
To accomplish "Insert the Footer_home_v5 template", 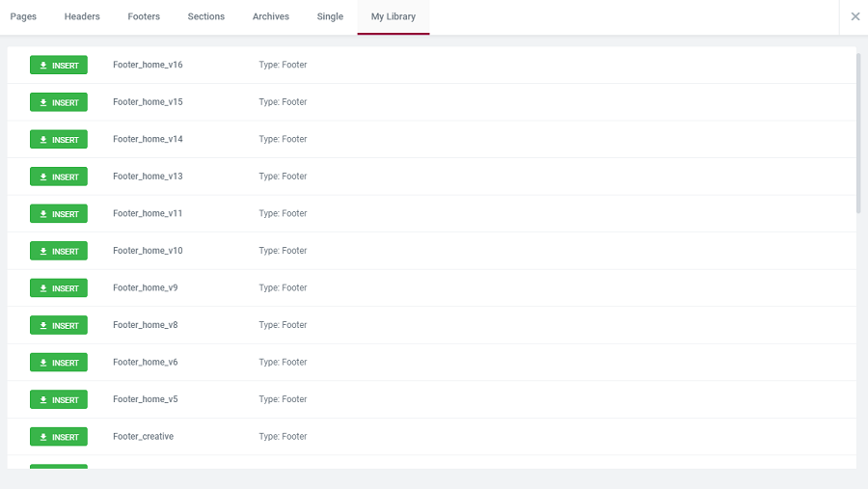I will click(x=59, y=399).
